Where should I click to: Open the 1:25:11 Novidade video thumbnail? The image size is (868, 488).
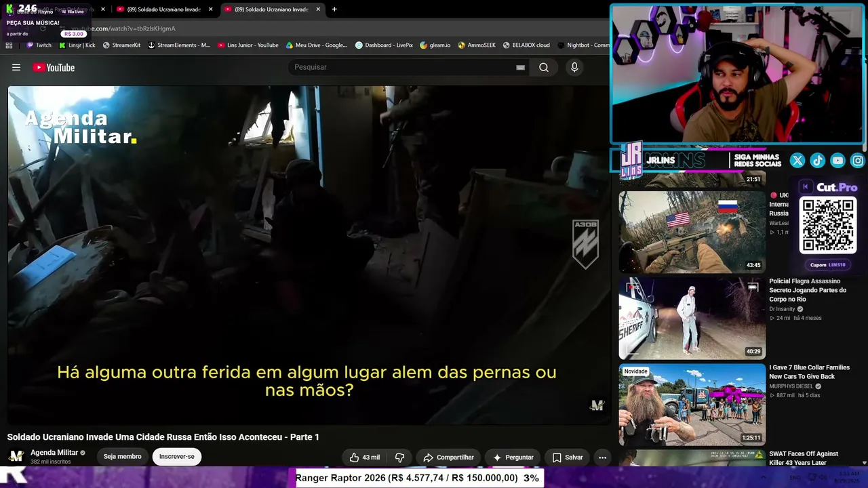[x=692, y=405]
